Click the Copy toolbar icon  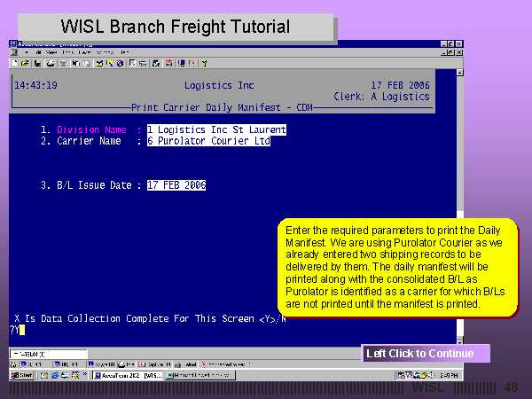pos(76,63)
